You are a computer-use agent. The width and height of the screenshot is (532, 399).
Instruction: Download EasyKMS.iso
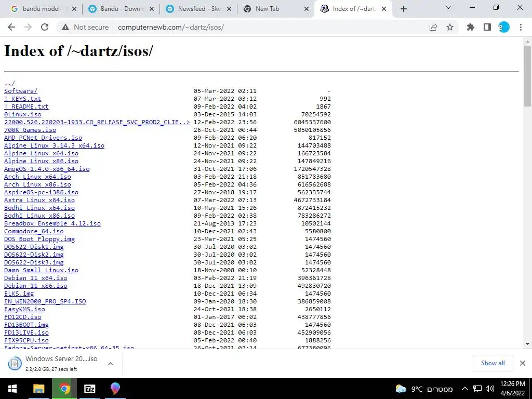coord(24,310)
